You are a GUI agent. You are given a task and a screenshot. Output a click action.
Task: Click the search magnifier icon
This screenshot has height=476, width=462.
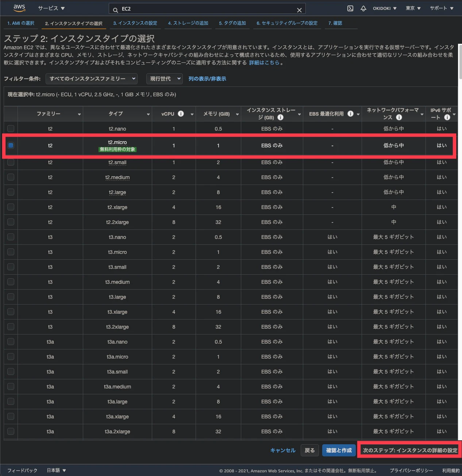[115, 10]
